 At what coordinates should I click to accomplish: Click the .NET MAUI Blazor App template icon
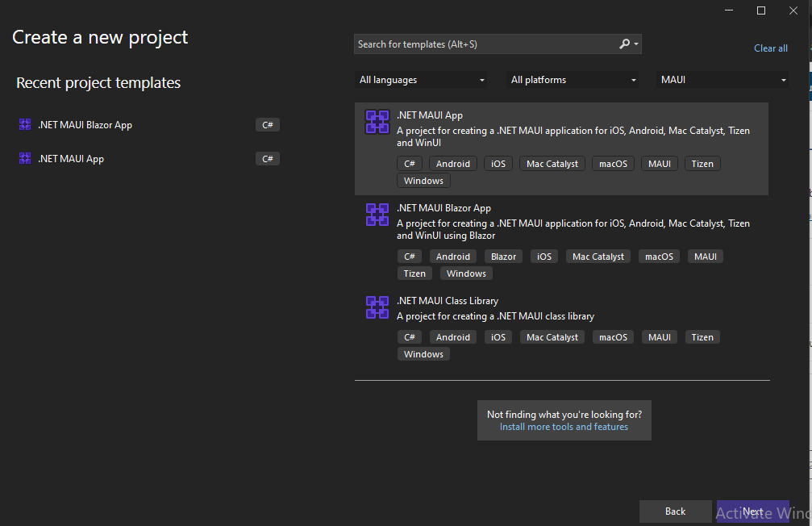(377, 215)
